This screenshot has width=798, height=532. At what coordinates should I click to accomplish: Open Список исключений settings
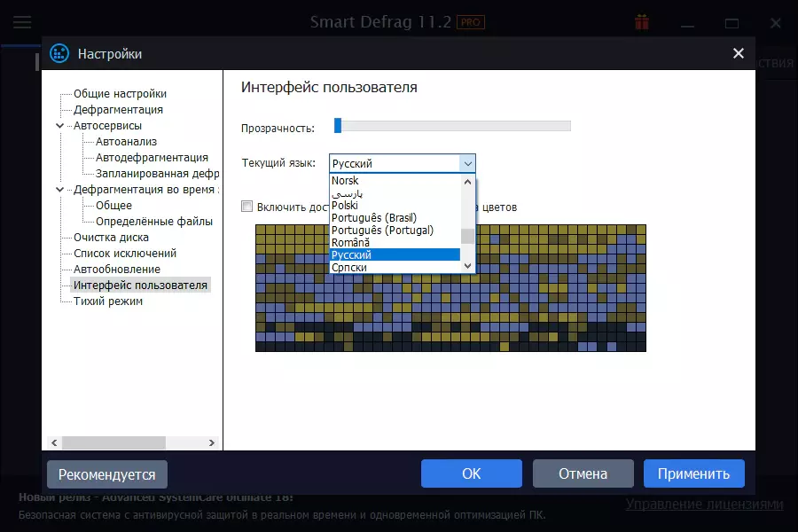pyautogui.click(x=125, y=253)
